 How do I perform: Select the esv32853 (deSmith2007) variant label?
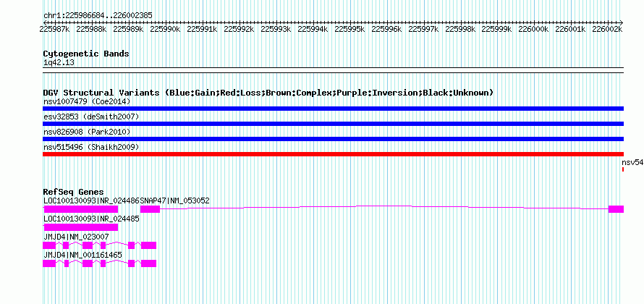(91, 117)
